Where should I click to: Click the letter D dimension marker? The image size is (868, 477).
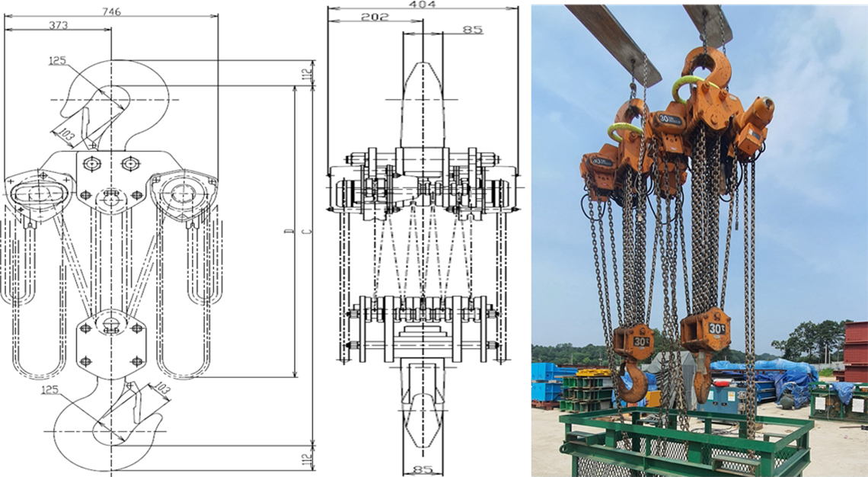(289, 231)
